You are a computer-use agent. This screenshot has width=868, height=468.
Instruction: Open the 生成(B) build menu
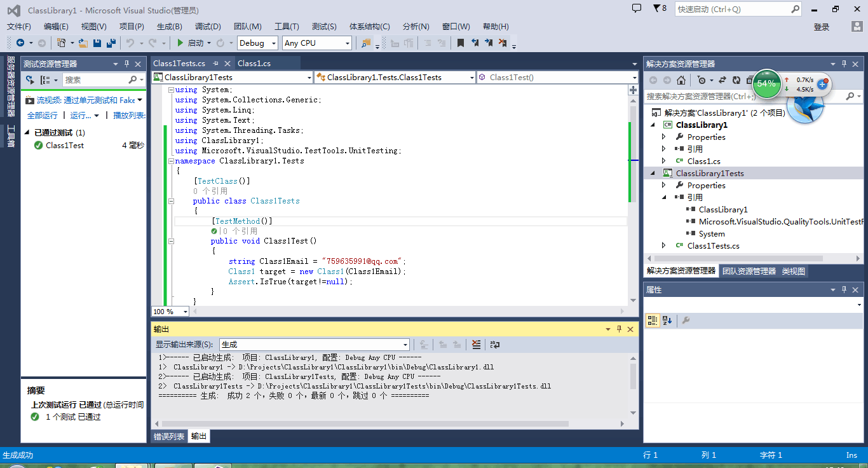click(x=170, y=26)
